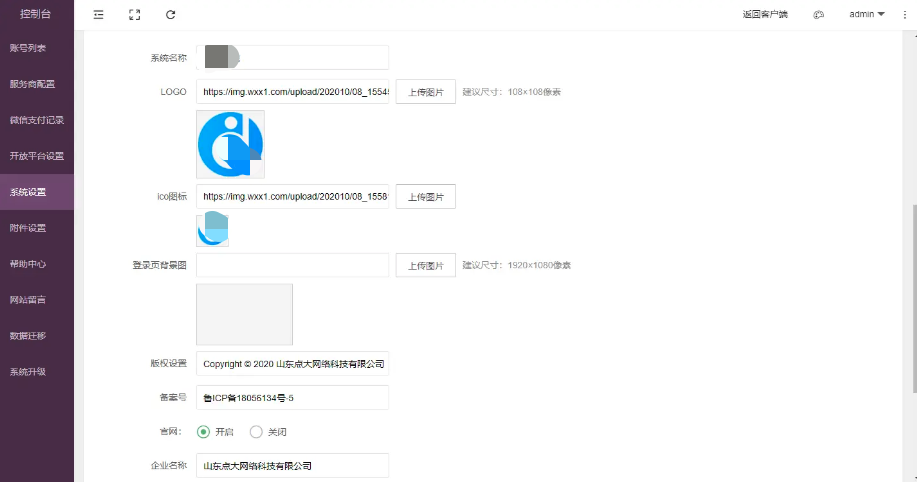
Task: Open 控制台 header
Action: pyautogui.click(x=36, y=14)
